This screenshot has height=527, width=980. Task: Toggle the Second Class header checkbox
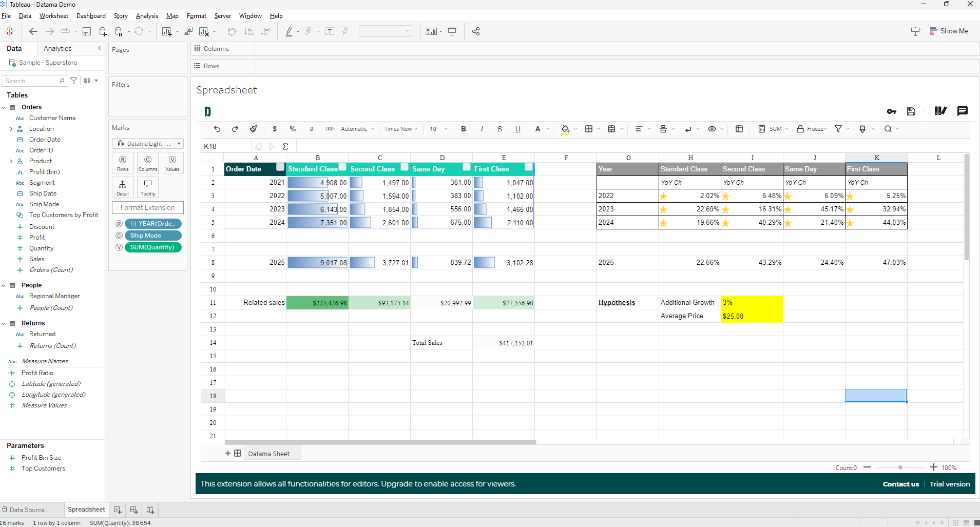[405, 167]
